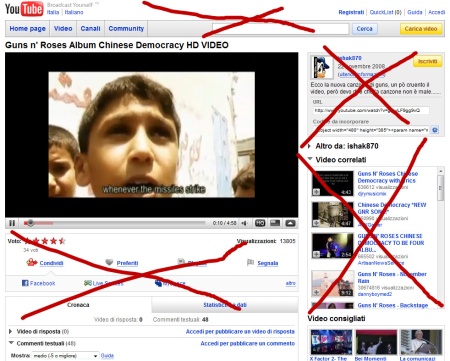
Task: Select the Cronaca tab
Action: pyautogui.click(x=78, y=305)
